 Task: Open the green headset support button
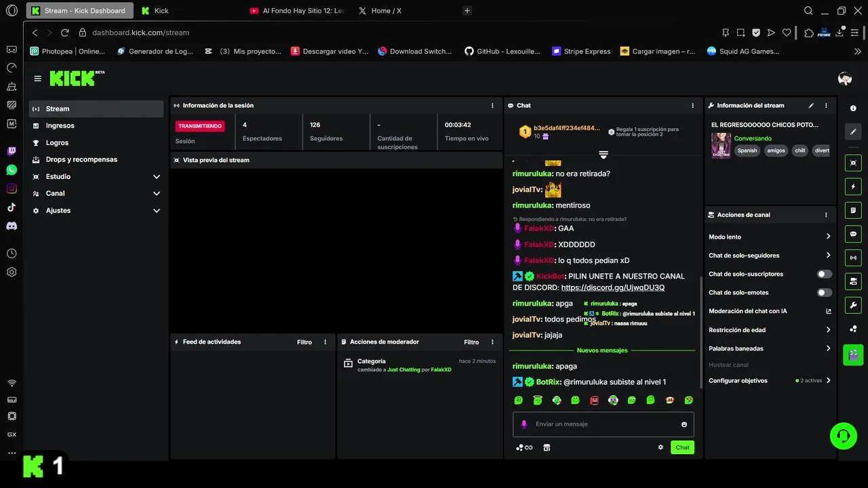point(844,435)
